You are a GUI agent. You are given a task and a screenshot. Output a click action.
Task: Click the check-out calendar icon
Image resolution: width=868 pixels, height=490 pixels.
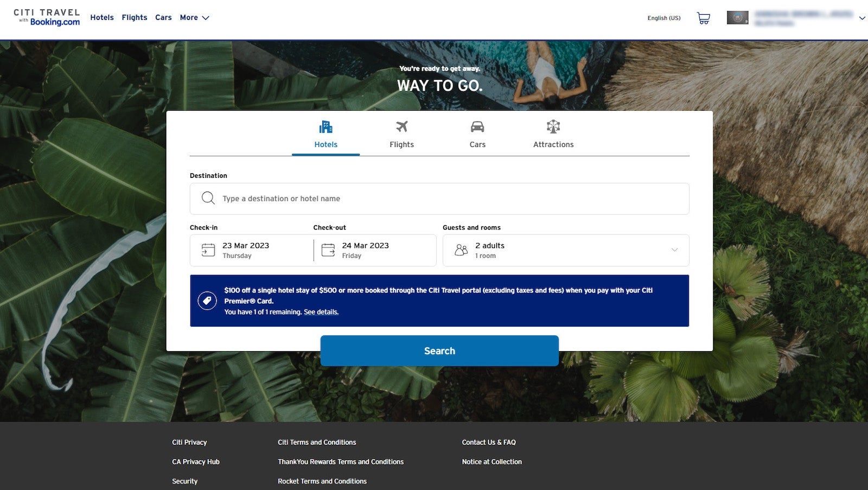tap(328, 250)
